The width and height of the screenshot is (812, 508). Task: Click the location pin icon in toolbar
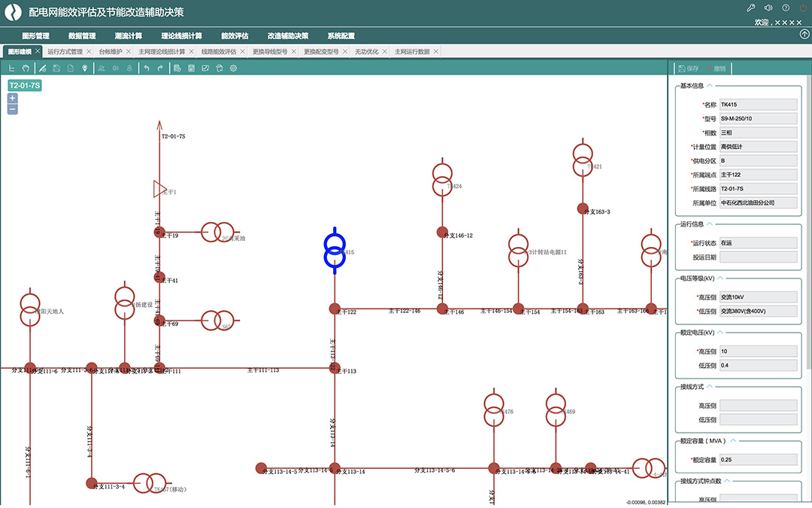[85, 68]
